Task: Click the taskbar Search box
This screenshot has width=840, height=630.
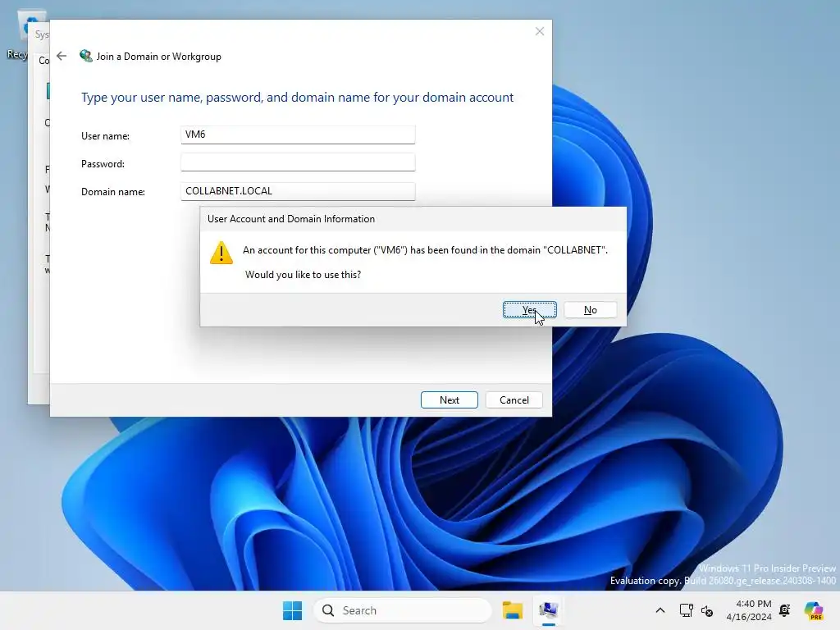Action: pyautogui.click(x=403, y=610)
